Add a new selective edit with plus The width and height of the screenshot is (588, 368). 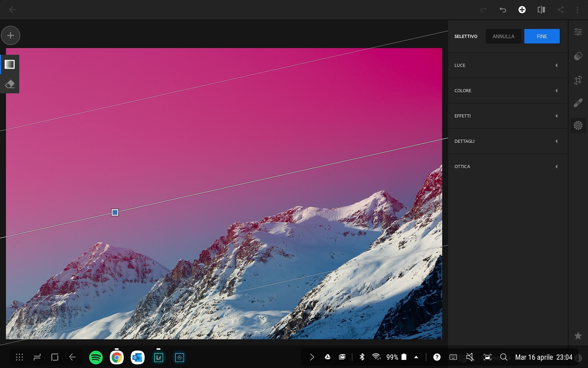pyautogui.click(x=11, y=36)
